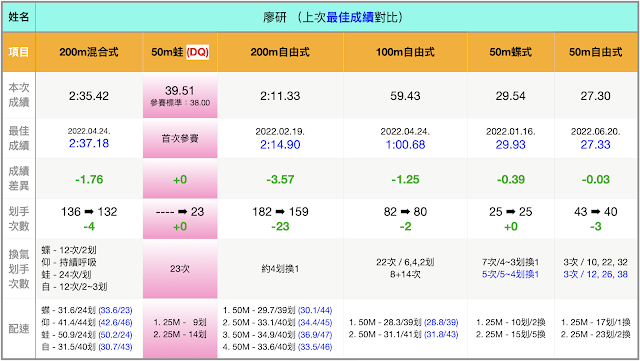Click the best time 1:00.68
640x361 pixels.
[405, 145]
